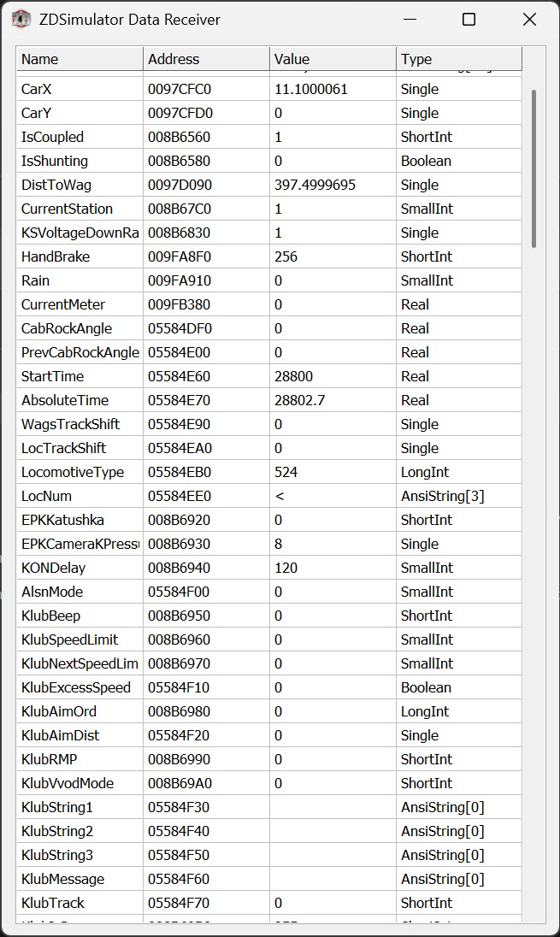Maximize the ZDSimulator Data Receiver window

(x=469, y=20)
